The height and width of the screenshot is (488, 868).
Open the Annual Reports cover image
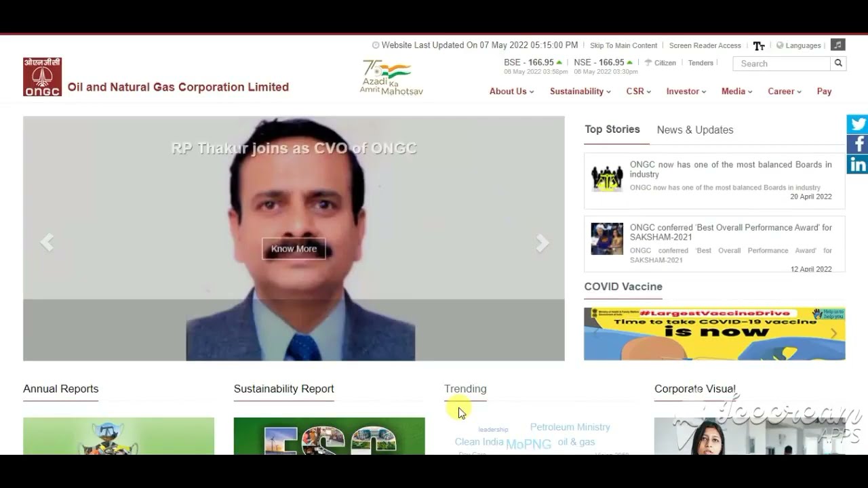click(119, 436)
